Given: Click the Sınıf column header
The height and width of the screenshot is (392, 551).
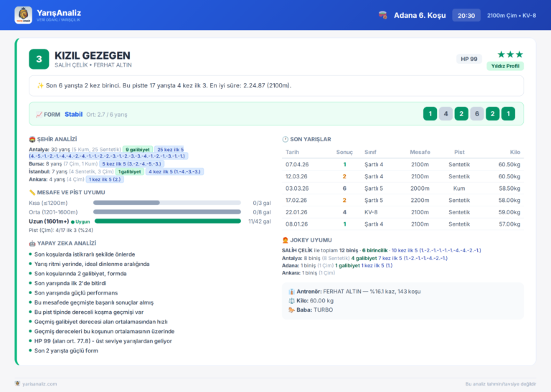Looking at the screenshot, I should pos(370,152).
